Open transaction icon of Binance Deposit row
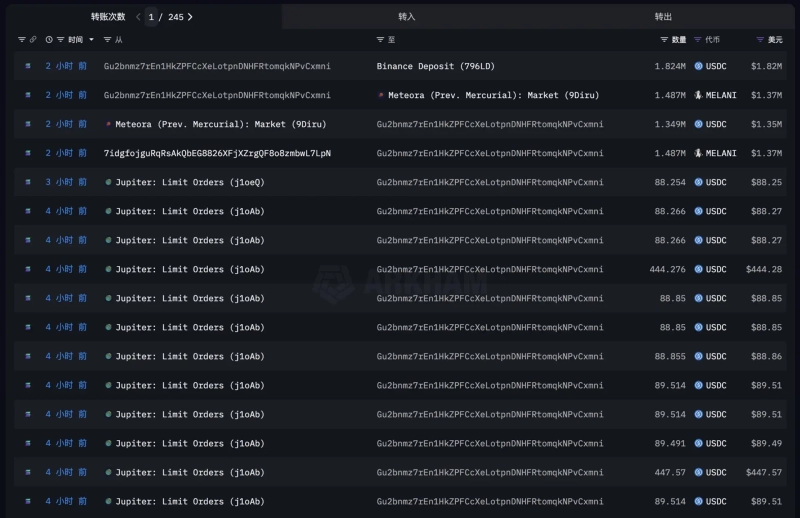Image resolution: width=800 pixels, height=518 pixels. pos(27,66)
